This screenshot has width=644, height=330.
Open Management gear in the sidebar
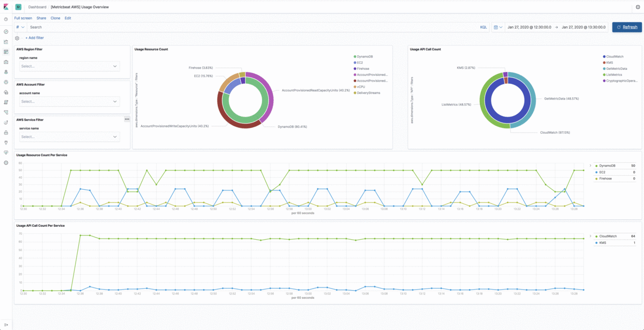(x=6, y=162)
